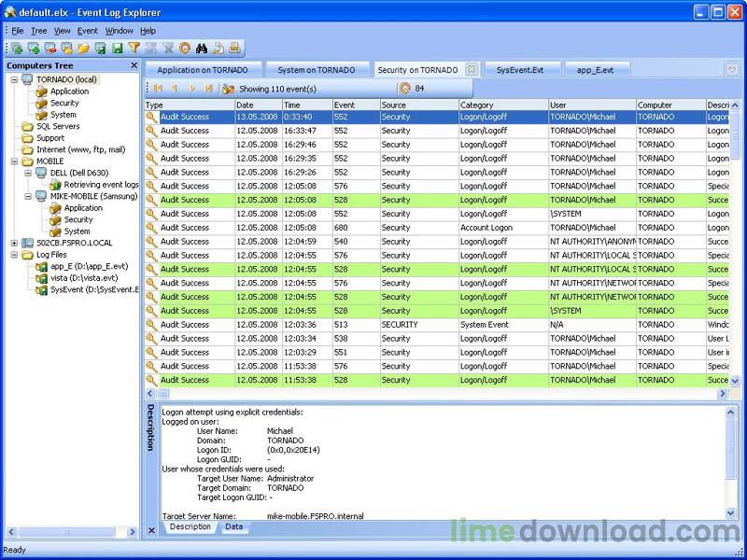Collapse the Log Files folder

pyautogui.click(x=15, y=255)
